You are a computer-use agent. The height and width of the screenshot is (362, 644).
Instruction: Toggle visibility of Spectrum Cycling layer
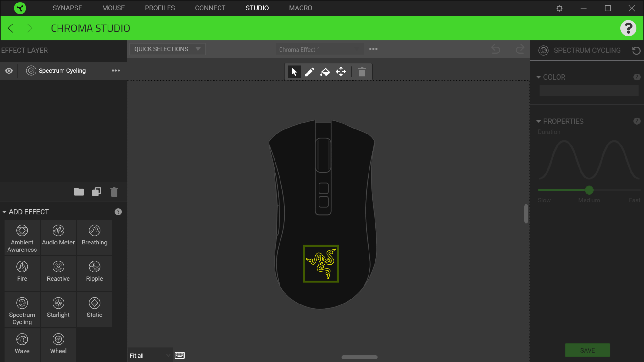(x=9, y=70)
